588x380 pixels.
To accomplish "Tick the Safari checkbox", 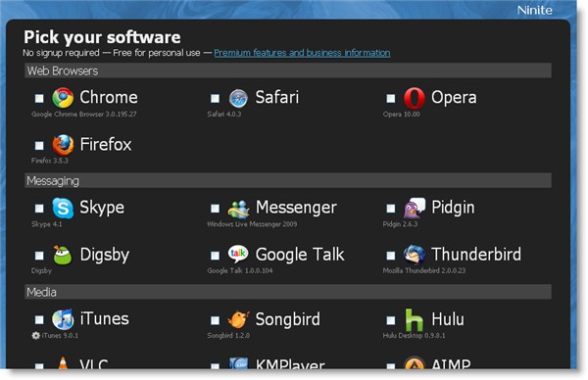I will tap(215, 98).
